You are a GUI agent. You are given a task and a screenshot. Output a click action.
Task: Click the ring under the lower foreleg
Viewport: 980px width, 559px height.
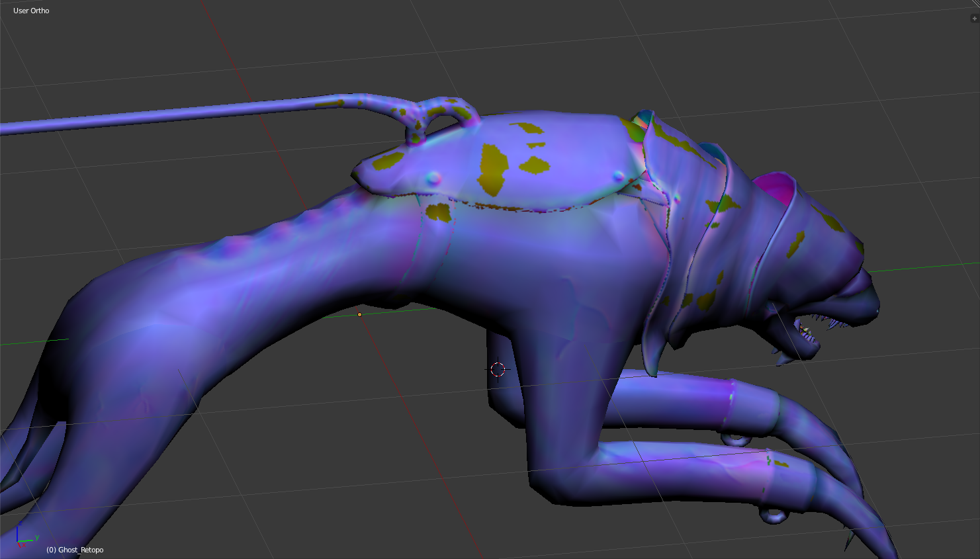coord(772,515)
